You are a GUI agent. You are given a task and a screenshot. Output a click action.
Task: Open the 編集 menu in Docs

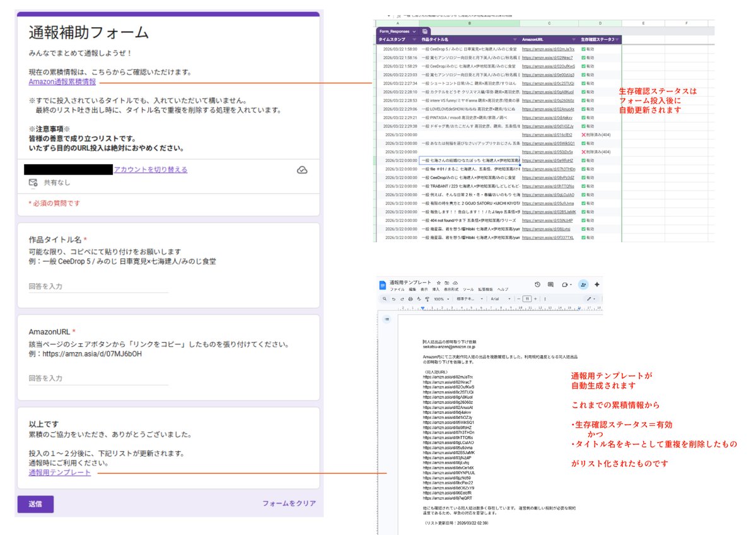tap(412, 290)
